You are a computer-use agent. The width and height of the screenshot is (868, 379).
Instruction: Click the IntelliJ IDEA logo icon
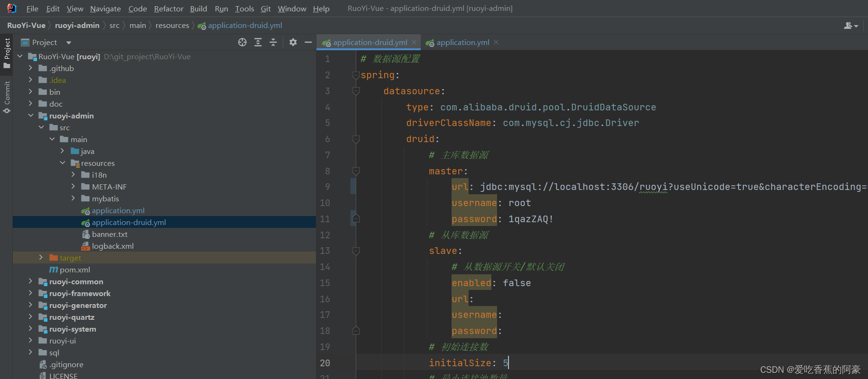coord(11,8)
